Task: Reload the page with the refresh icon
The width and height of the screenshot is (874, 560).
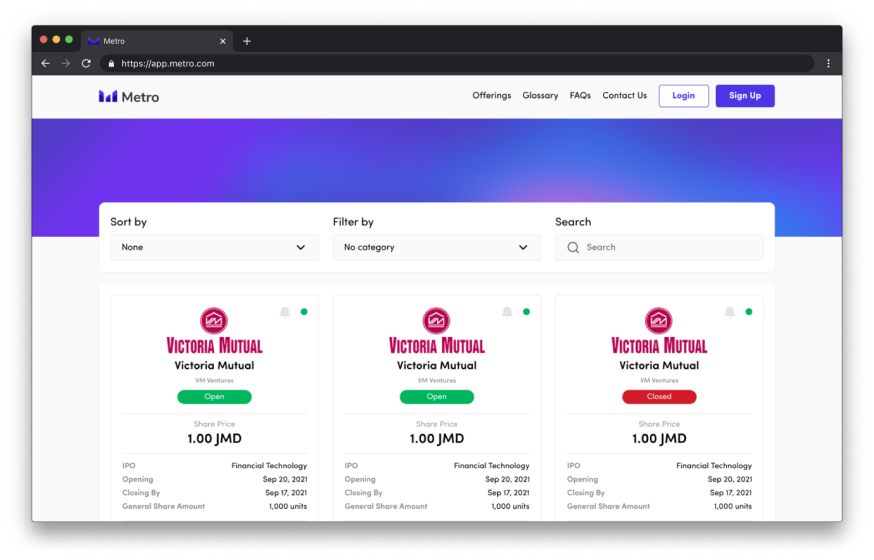Action: (x=86, y=64)
